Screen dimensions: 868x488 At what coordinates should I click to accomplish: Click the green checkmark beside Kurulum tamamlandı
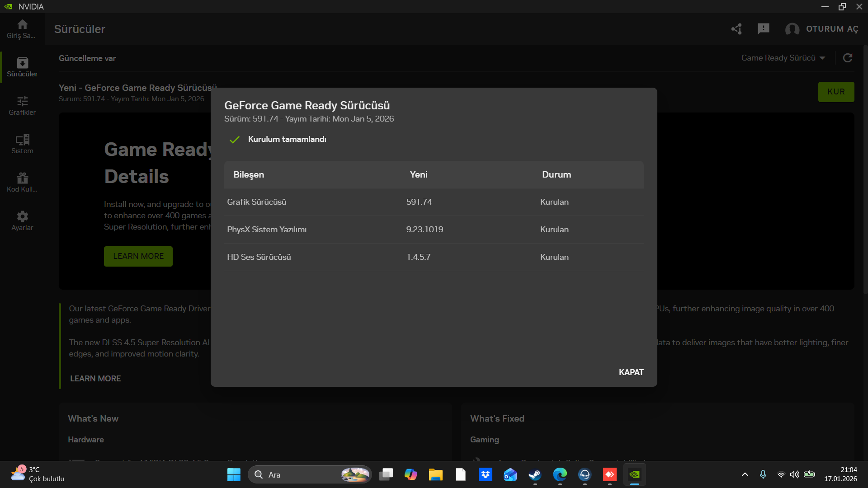(234, 140)
